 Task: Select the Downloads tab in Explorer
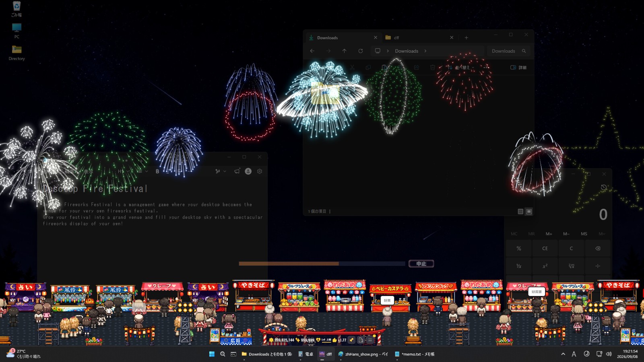(343, 37)
